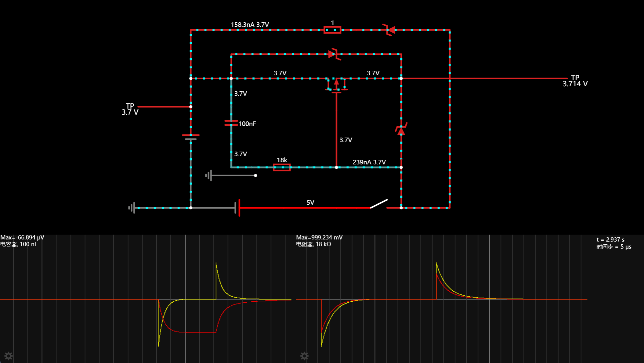Click the 100nF capacitor value label
Image resolution: width=644 pixels, height=363 pixels.
click(247, 124)
